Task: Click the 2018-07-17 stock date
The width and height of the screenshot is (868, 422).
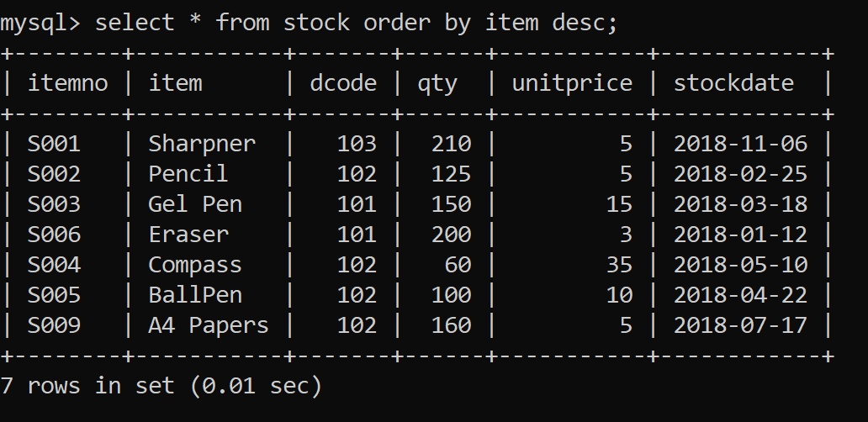Action: tap(741, 325)
